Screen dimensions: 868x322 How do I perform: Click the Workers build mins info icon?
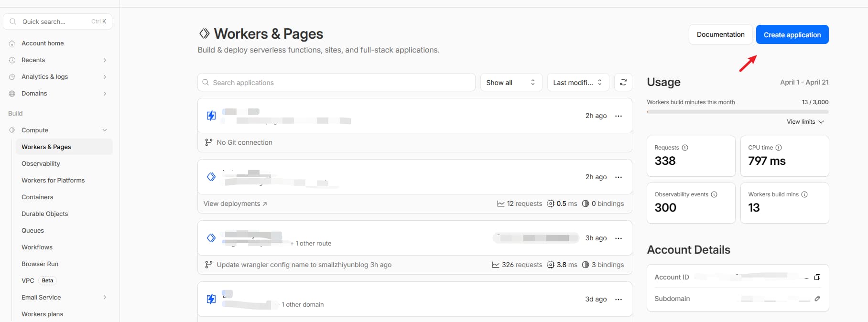click(804, 194)
